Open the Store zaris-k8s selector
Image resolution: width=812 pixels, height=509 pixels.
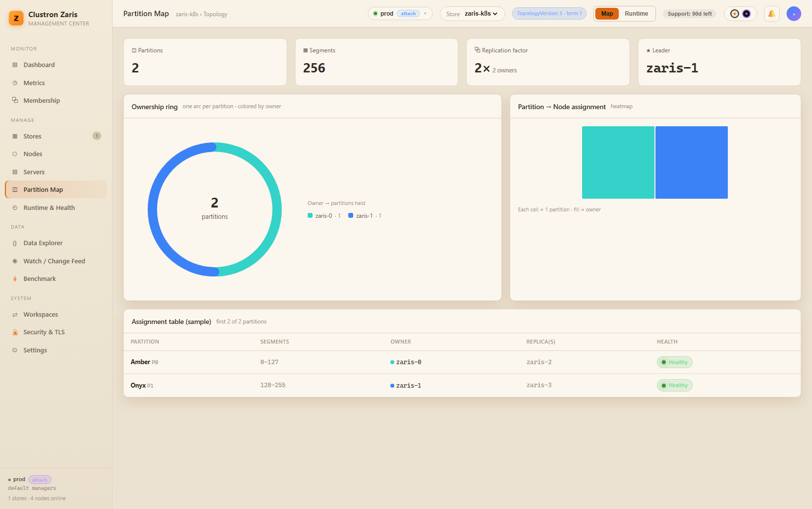(473, 14)
